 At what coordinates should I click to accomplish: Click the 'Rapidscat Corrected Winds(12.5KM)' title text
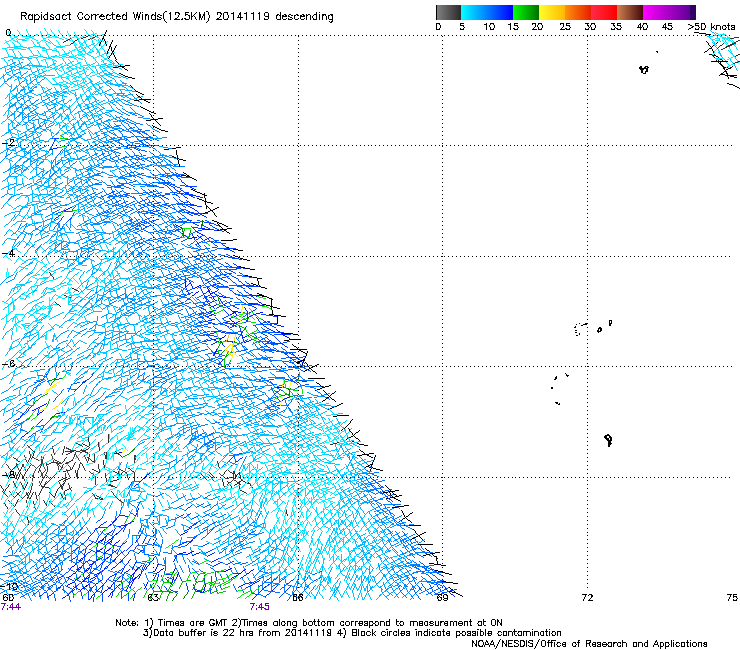click(x=115, y=17)
